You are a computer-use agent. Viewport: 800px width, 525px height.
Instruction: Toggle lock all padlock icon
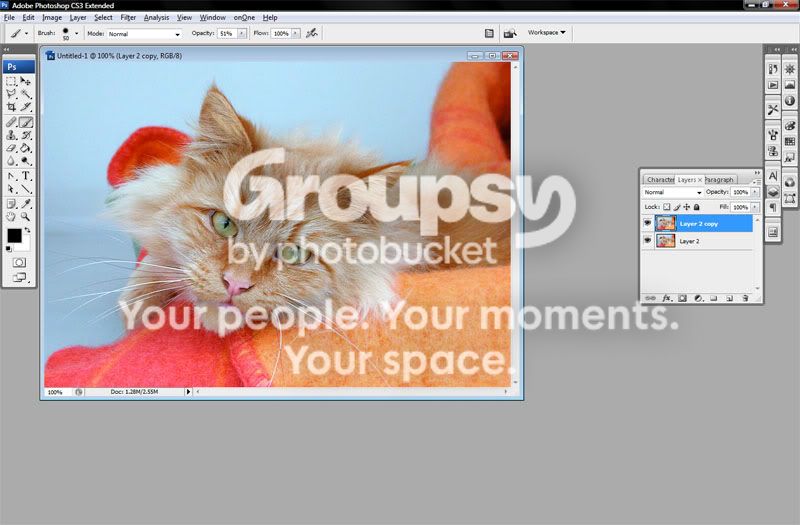click(697, 207)
